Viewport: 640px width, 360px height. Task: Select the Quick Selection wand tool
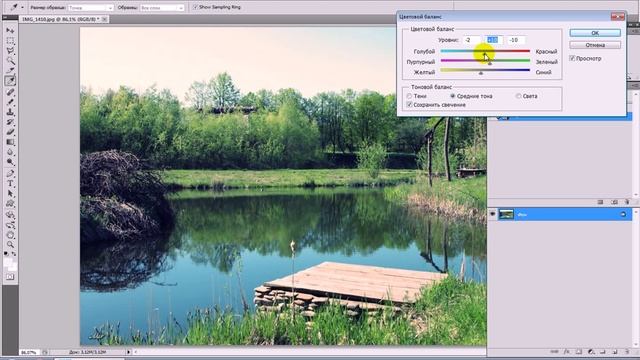pos(10,61)
